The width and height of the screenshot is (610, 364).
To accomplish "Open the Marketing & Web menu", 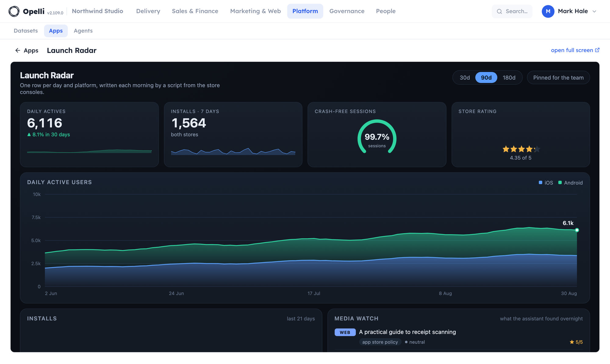I will tap(255, 11).
